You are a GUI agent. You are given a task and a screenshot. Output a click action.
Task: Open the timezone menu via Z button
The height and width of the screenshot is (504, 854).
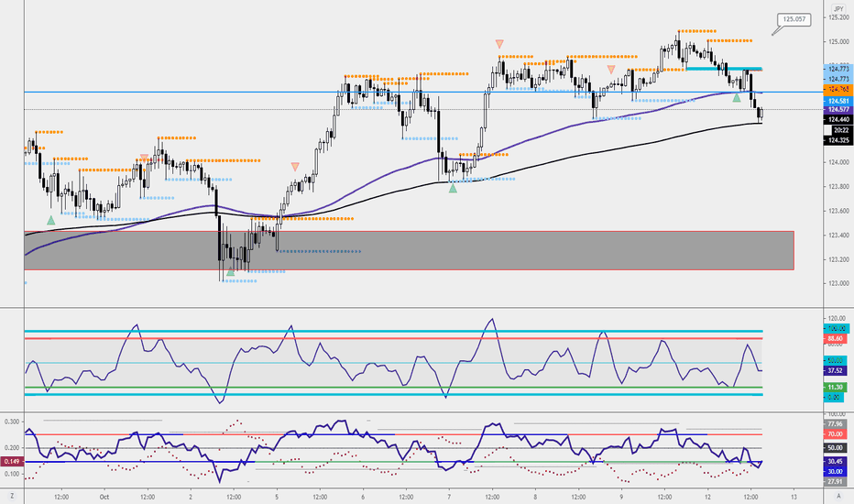pos(11,497)
